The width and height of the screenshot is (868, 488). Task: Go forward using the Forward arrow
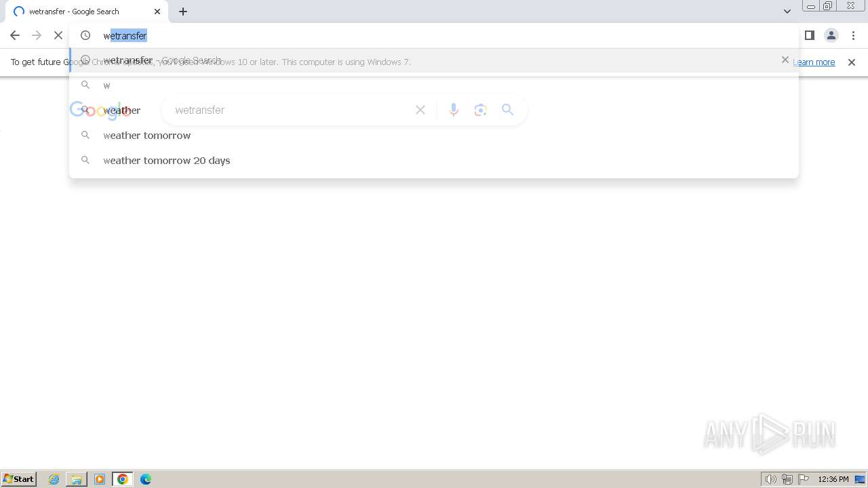[x=37, y=35]
